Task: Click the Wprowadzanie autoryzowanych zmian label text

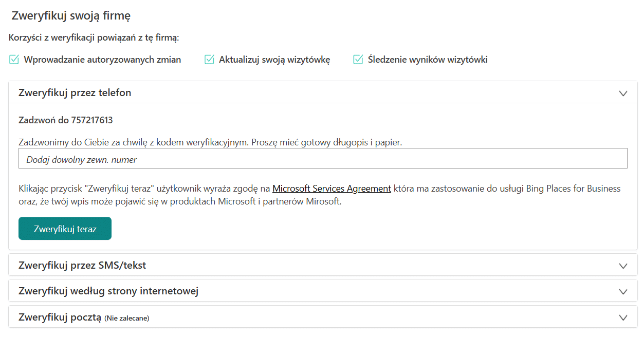Action: (x=102, y=60)
